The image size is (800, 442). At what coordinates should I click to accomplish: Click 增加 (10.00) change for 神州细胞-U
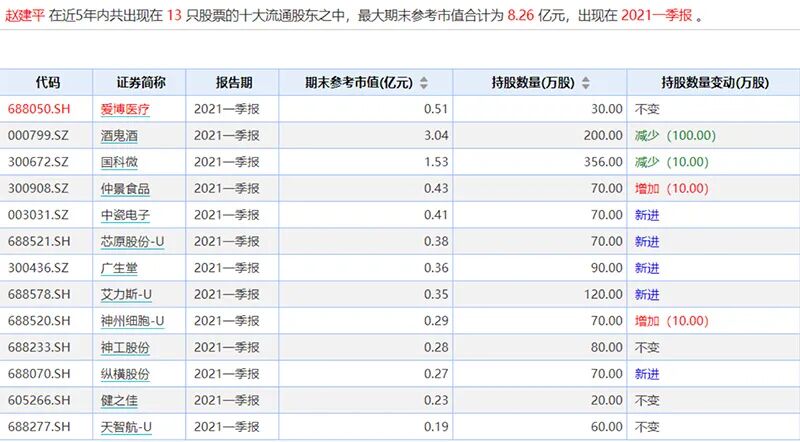coord(672,322)
